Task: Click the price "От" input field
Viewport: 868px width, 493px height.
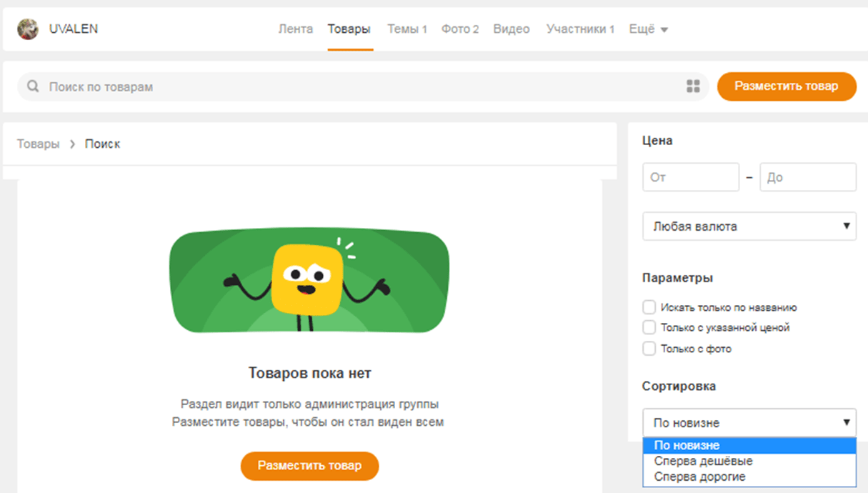Action: pyautogui.click(x=691, y=177)
